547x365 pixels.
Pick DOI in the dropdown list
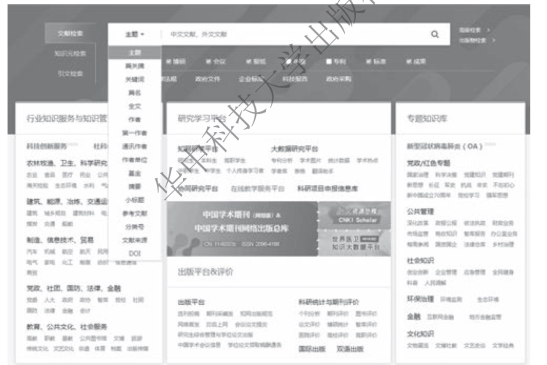[x=135, y=253]
